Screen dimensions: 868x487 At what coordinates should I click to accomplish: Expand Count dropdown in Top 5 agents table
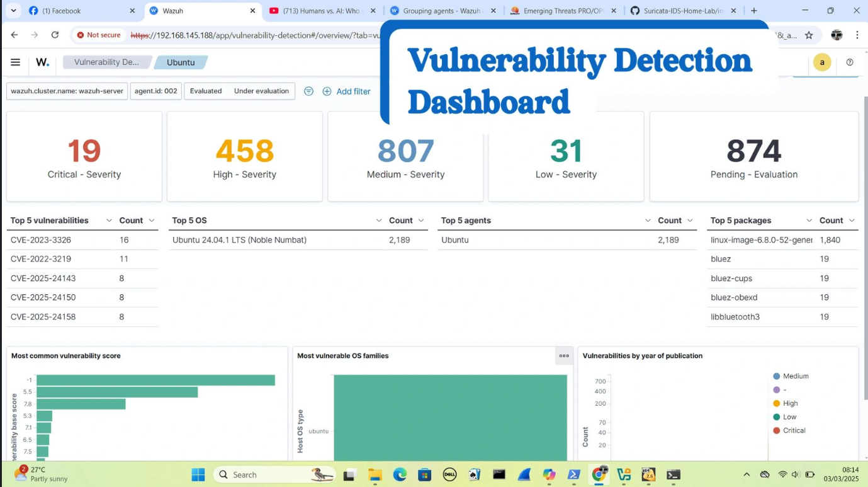click(x=690, y=221)
